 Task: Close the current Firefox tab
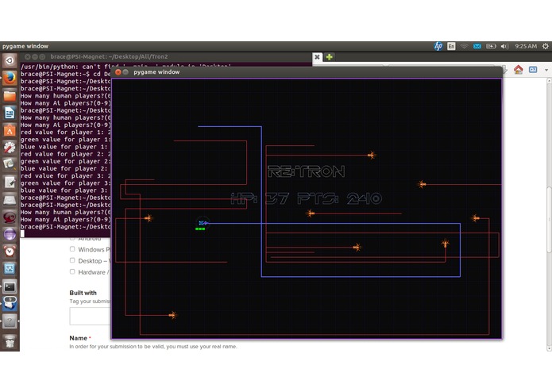click(x=317, y=57)
